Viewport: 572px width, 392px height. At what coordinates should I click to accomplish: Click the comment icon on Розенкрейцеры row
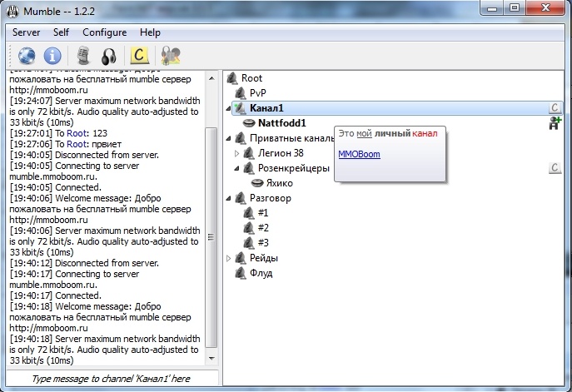click(555, 168)
